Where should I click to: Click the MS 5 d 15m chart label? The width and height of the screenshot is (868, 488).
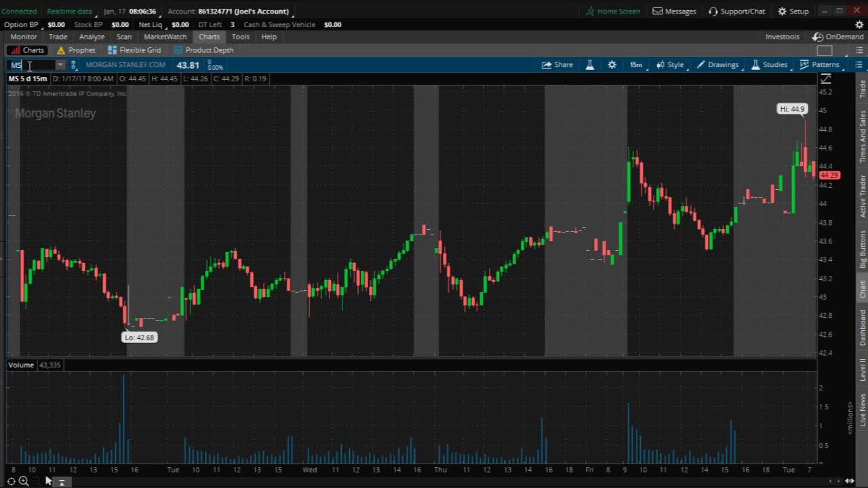click(x=28, y=79)
